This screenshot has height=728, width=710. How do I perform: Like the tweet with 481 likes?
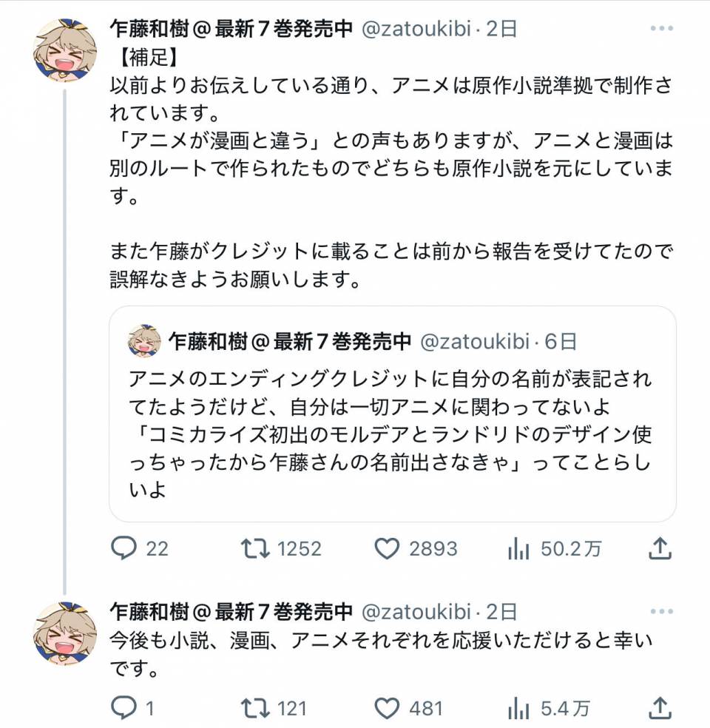click(387, 708)
